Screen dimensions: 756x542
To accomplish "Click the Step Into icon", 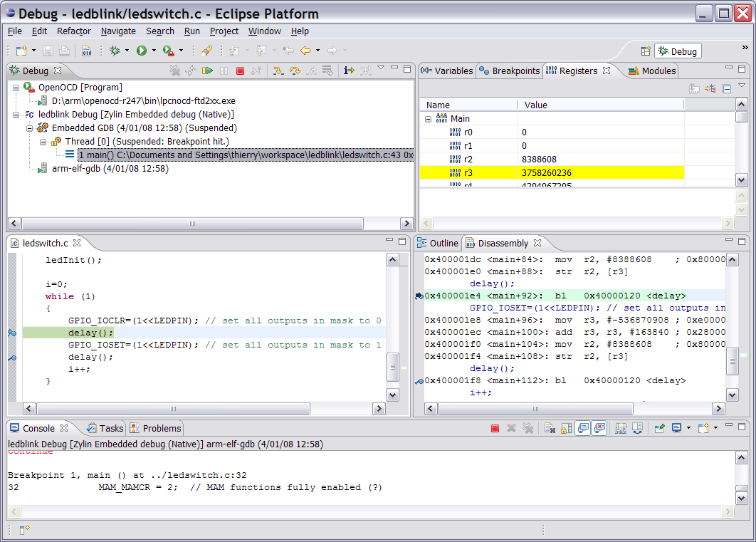I will (278, 71).
